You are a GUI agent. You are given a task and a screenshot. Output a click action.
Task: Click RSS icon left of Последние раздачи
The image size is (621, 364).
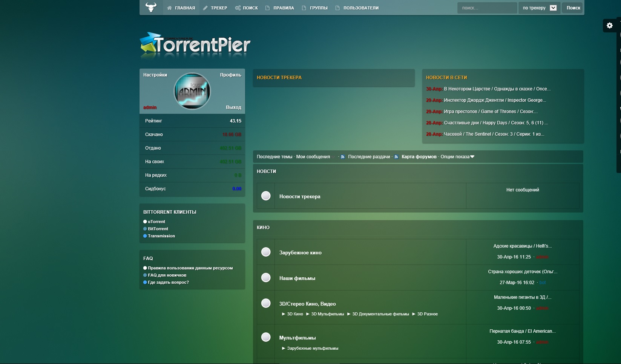(343, 157)
